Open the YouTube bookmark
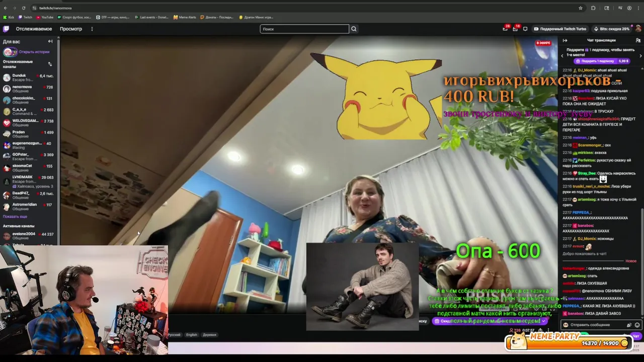 coord(45,17)
